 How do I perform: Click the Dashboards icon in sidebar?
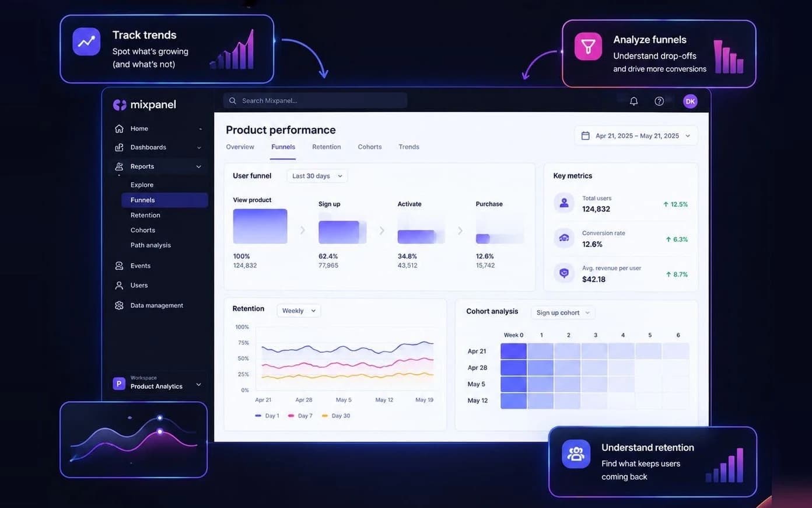[x=119, y=147]
